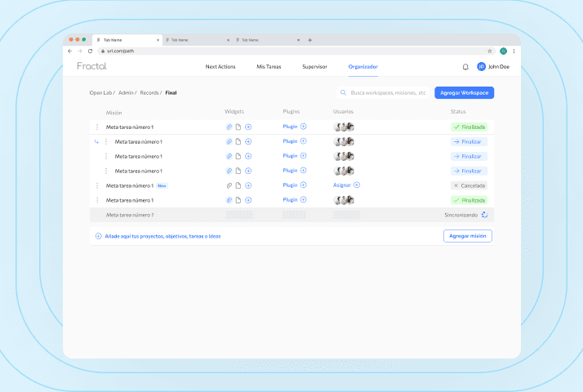
Task: Click the browser forward arrow
Action: [x=79, y=51]
